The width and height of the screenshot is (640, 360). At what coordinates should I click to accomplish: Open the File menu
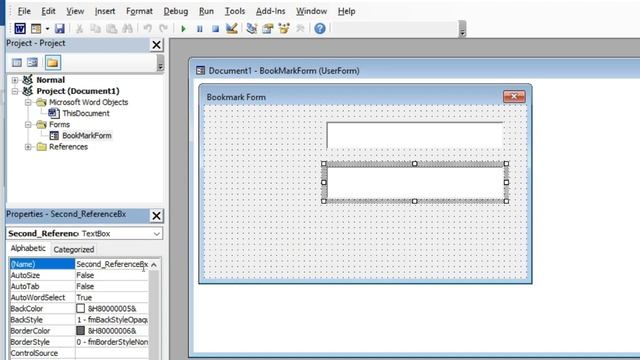point(24,11)
